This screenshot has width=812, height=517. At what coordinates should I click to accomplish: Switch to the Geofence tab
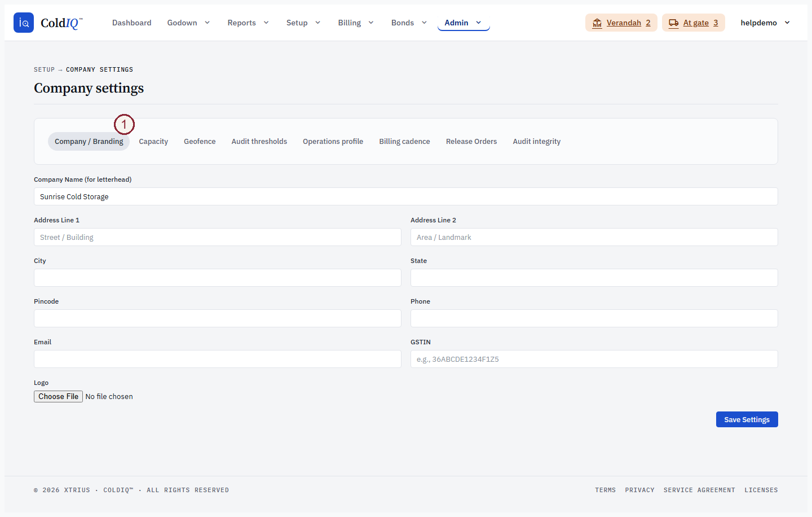pyautogui.click(x=200, y=141)
